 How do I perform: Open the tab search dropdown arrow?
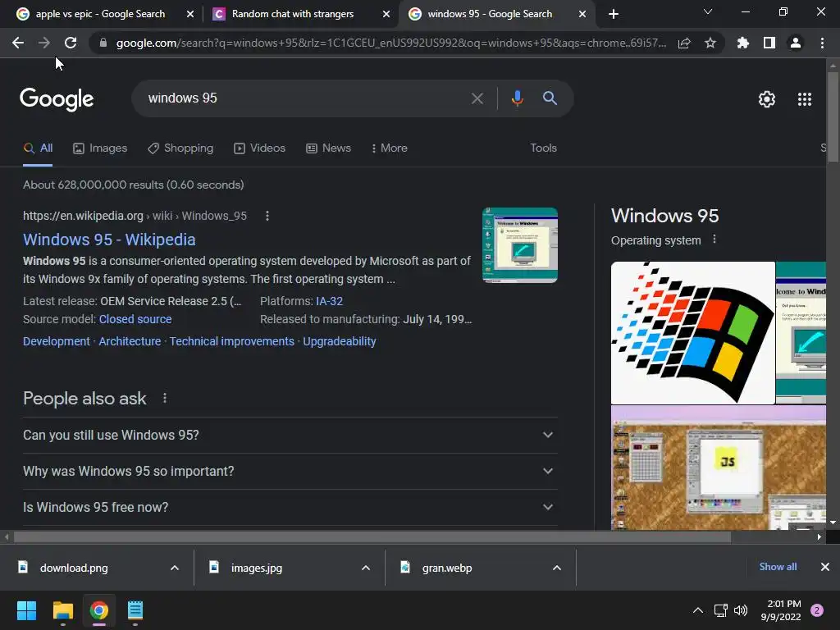pos(708,11)
